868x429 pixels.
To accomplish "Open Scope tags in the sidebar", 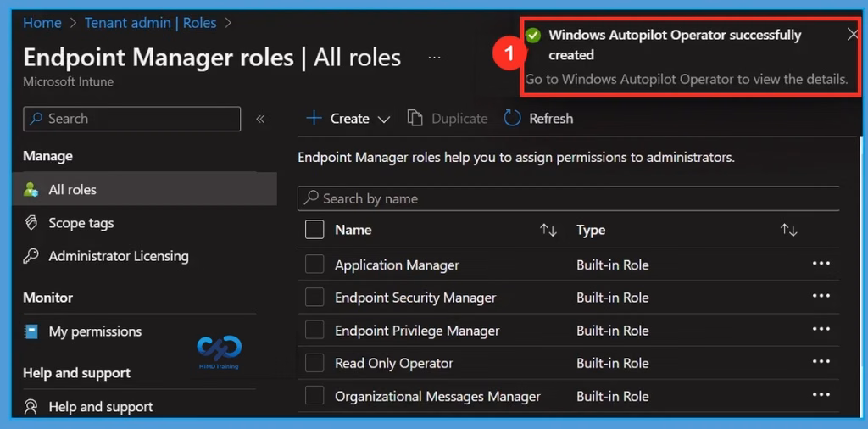I will coord(81,223).
